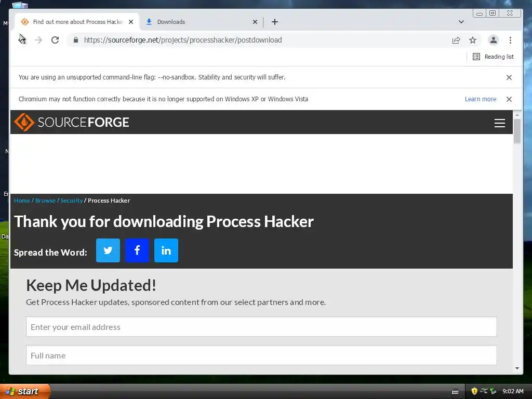
Task: Bookmark this page with the star
Action: 473,40
